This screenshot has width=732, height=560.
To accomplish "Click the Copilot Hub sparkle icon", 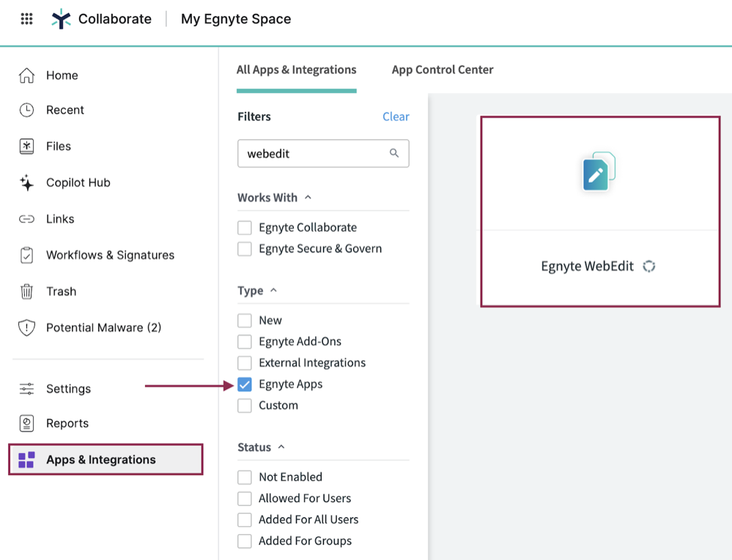I will pyautogui.click(x=26, y=183).
